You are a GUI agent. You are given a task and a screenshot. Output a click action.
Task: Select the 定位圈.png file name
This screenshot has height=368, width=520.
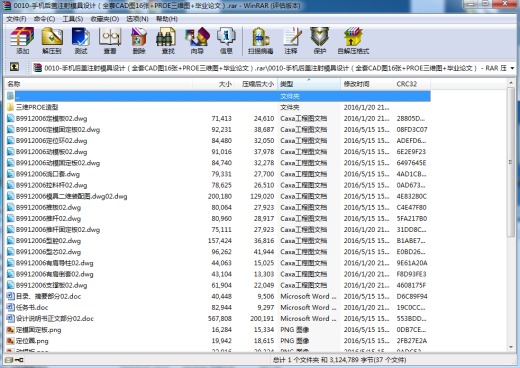[x=32, y=341]
